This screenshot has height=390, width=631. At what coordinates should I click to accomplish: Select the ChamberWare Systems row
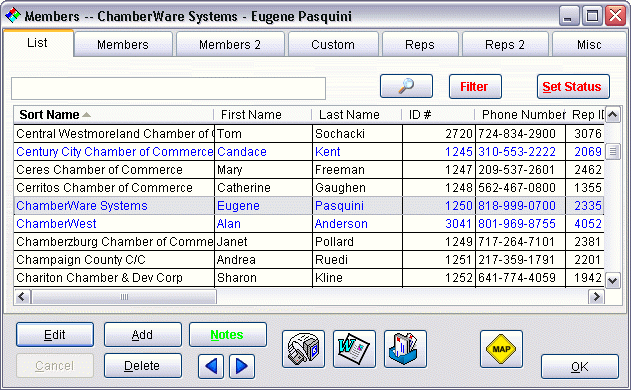(x=309, y=206)
